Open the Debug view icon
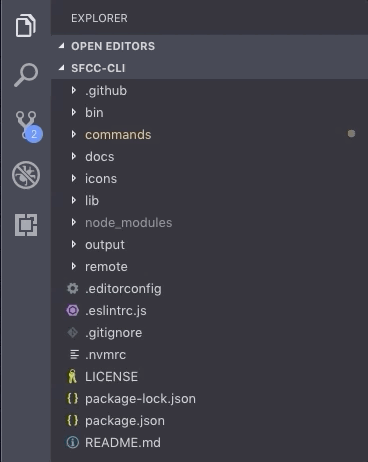Image resolution: width=368 pixels, height=462 pixels. point(26,175)
